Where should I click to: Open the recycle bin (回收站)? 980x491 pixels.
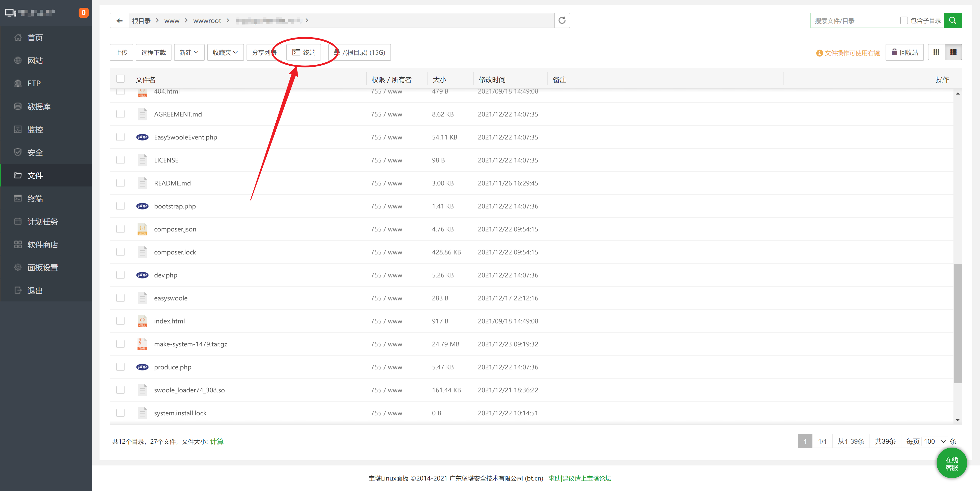904,52
